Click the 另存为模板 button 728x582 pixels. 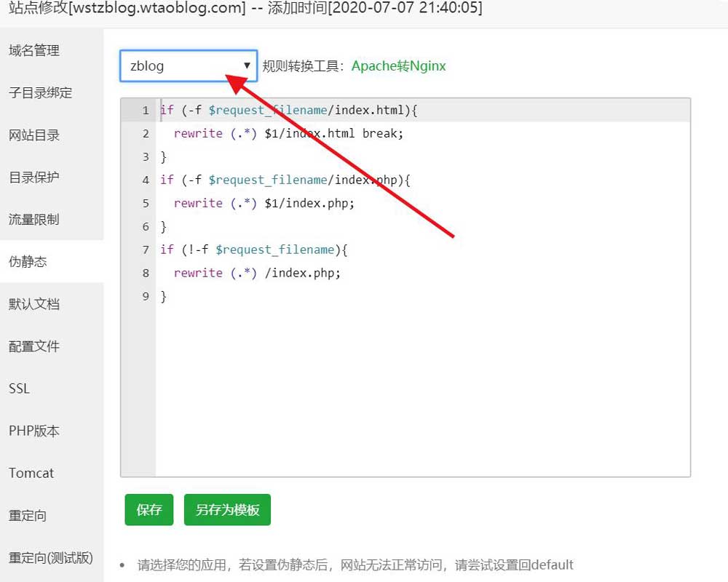coord(227,510)
